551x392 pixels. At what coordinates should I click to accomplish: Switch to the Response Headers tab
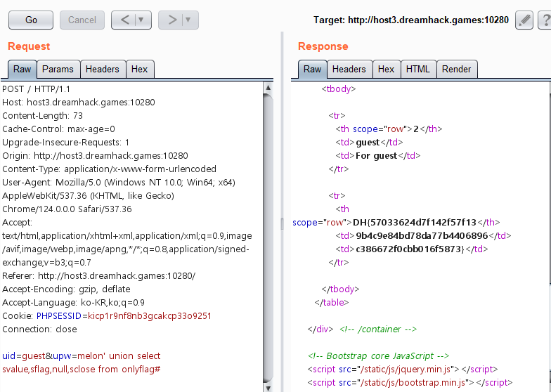click(349, 69)
